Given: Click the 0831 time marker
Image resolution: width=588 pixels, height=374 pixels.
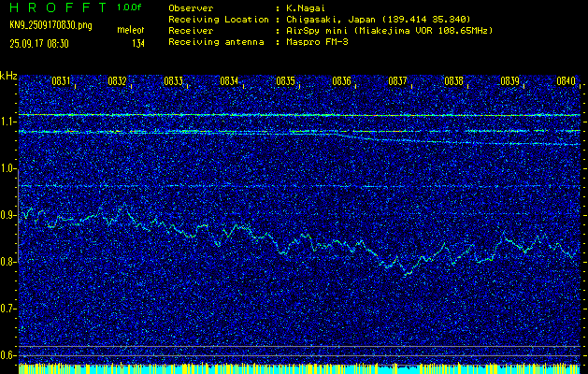Looking at the screenshot, I should [61, 81].
